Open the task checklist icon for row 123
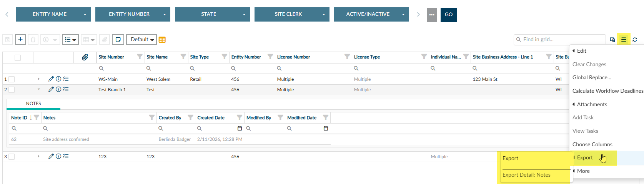 [x=66, y=156]
